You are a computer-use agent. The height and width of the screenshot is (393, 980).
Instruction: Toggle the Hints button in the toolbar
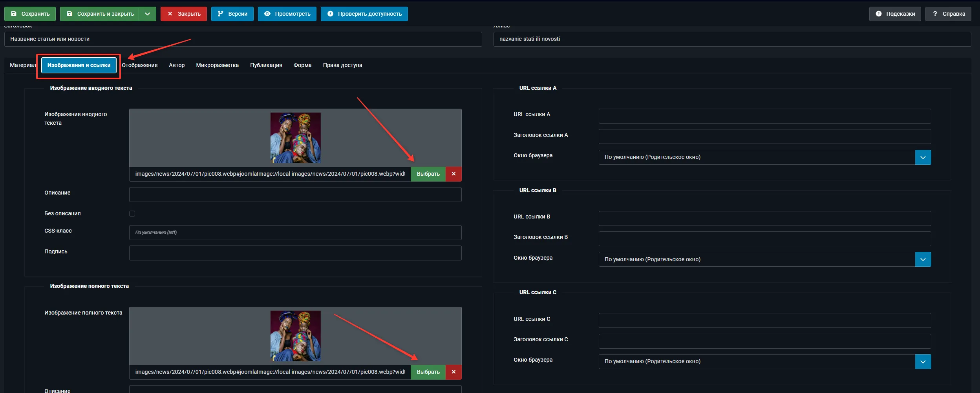tap(895, 14)
